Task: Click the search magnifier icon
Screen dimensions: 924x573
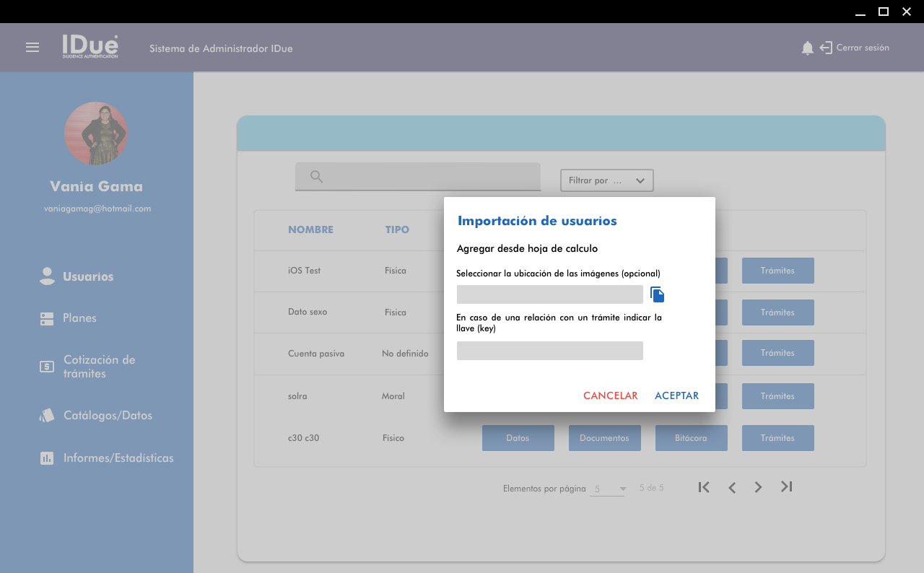Action: pos(316,177)
